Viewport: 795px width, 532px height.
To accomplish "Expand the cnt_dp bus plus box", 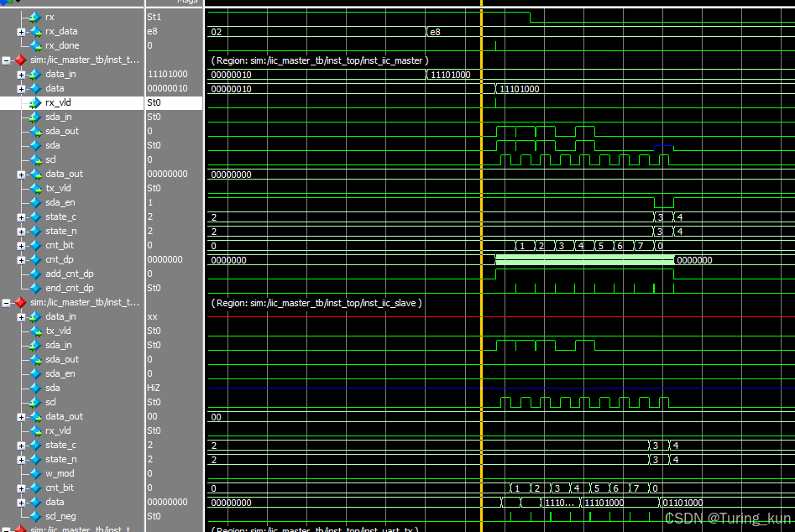I will [21, 260].
